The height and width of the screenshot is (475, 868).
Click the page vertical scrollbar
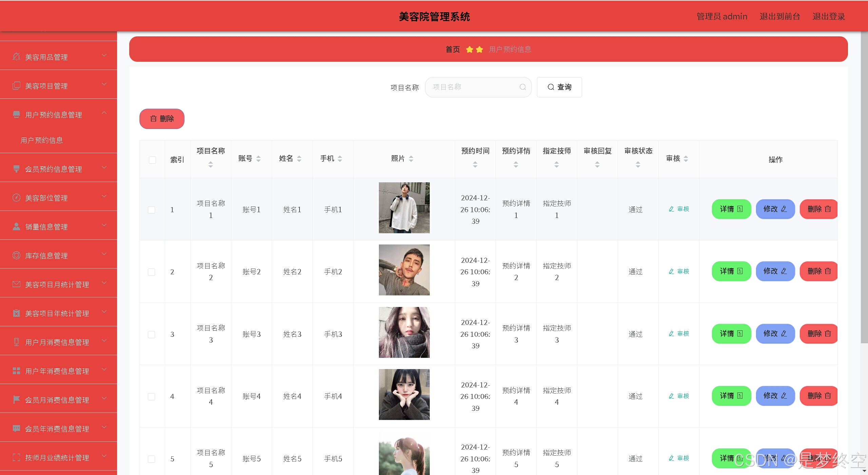[x=864, y=187]
